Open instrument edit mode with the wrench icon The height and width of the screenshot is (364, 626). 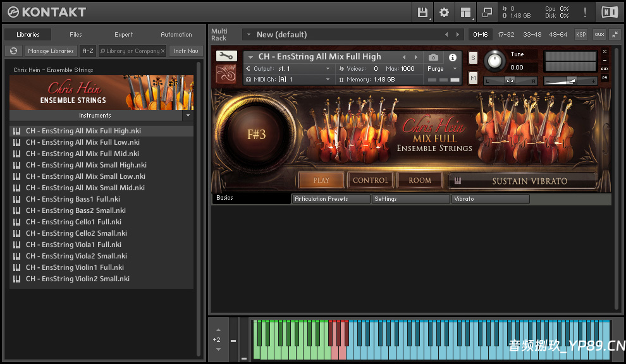tap(226, 56)
